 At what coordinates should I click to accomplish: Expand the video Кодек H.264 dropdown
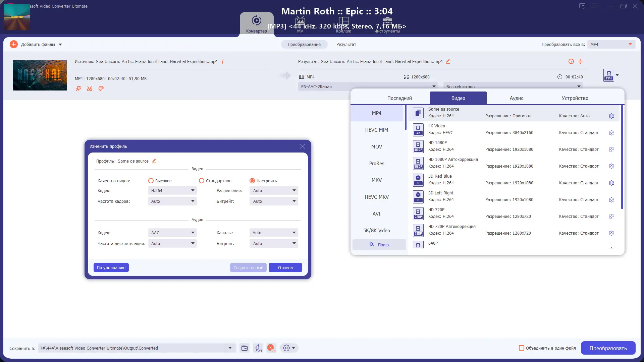click(172, 190)
